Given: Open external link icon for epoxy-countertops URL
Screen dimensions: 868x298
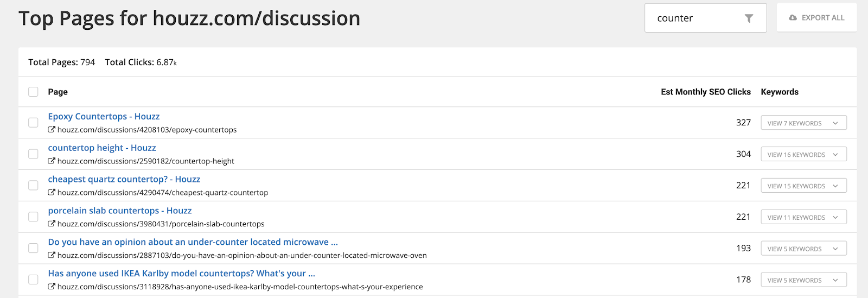Looking at the screenshot, I should click(52, 130).
